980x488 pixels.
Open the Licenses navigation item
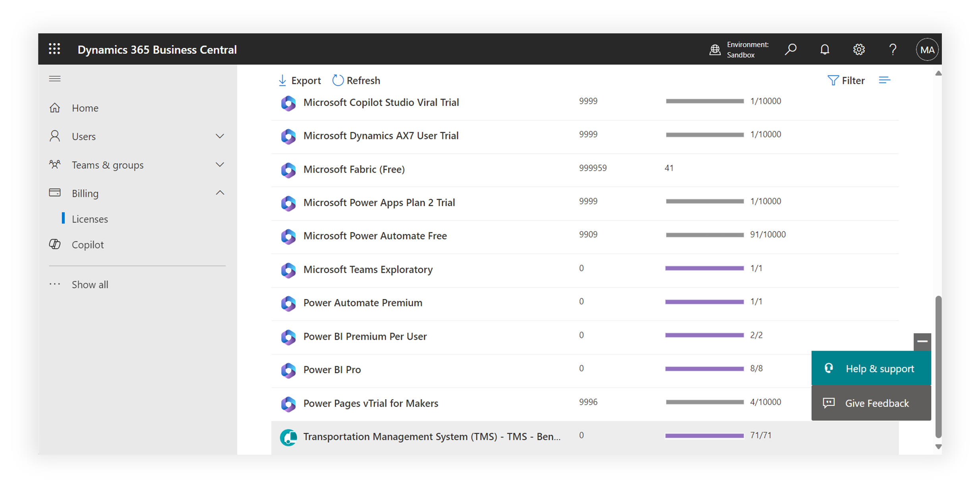click(x=90, y=219)
